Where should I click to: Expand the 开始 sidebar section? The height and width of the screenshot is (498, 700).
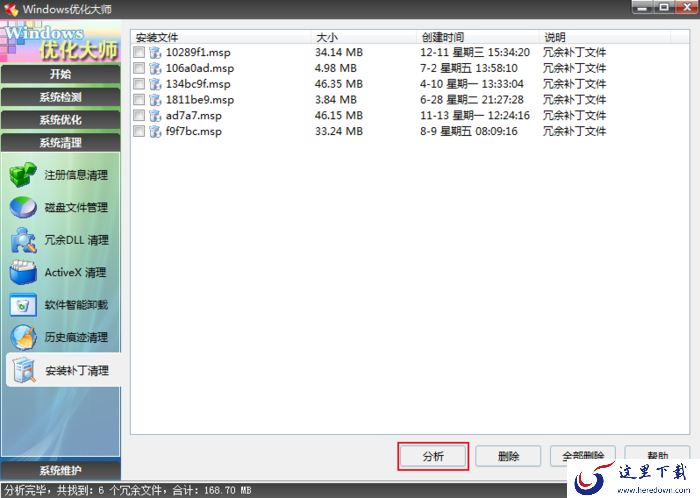(x=60, y=74)
